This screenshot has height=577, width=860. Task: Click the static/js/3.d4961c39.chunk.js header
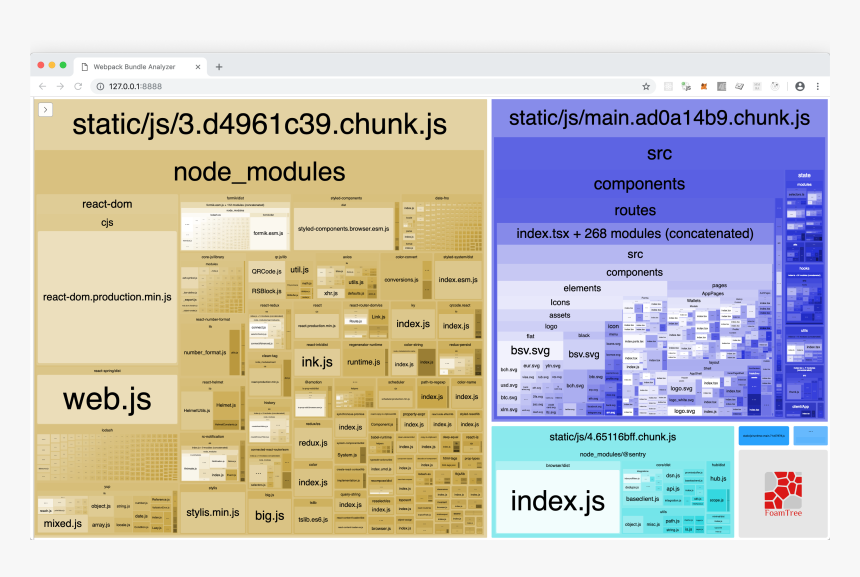coord(259,124)
